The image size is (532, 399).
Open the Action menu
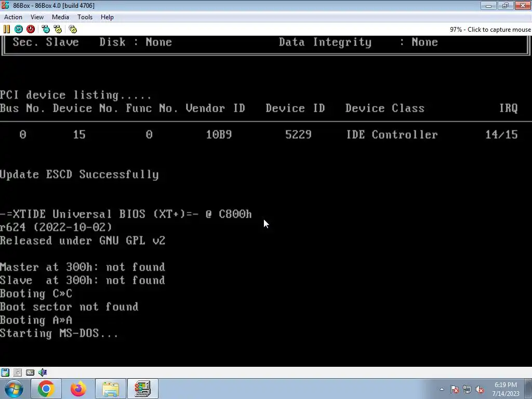tap(13, 17)
